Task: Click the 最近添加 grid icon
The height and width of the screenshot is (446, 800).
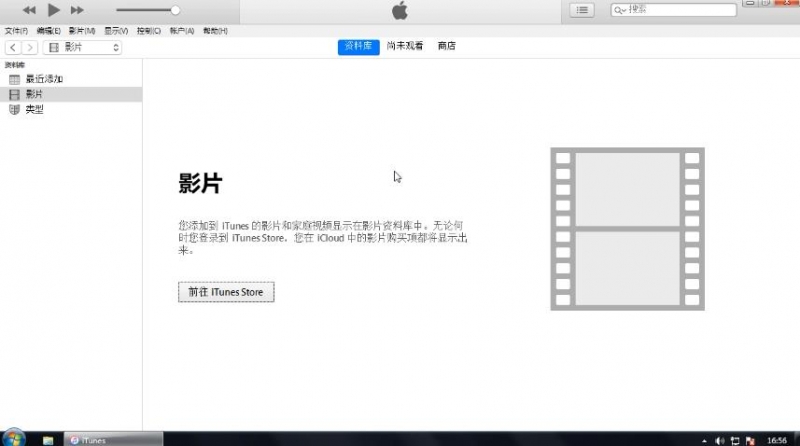Action: 14,80
